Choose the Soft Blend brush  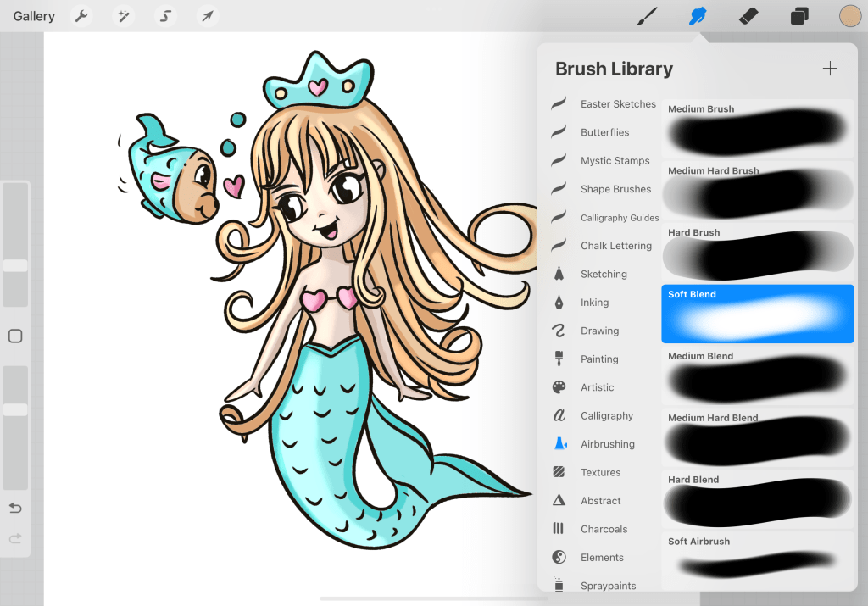point(757,314)
